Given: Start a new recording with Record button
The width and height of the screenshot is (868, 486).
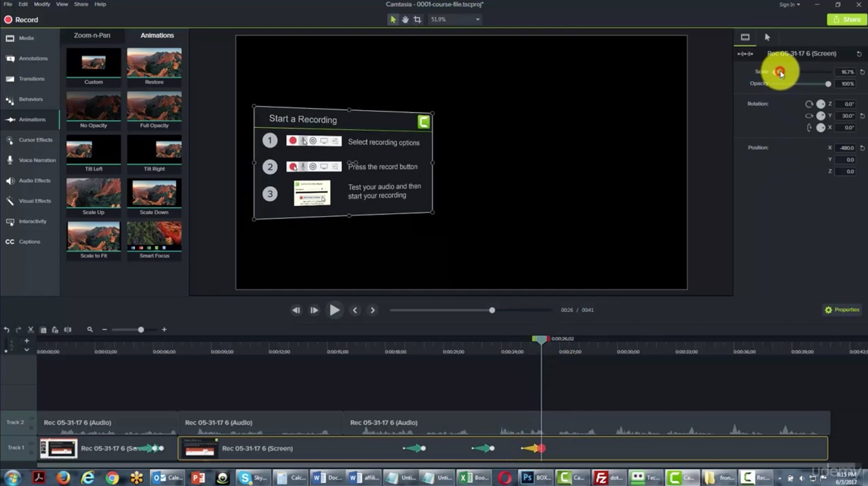Looking at the screenshot, I should [x=22, y=20].
